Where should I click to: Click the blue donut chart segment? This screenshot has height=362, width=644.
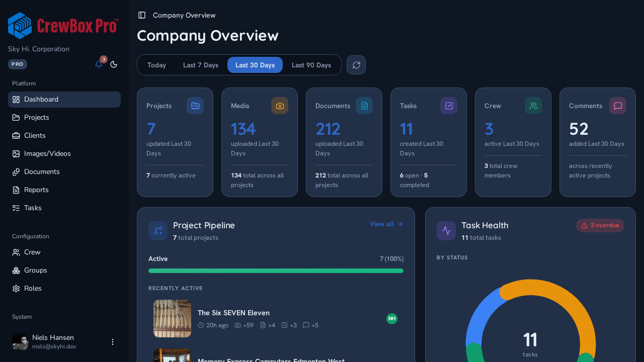[x=479, y=313]
